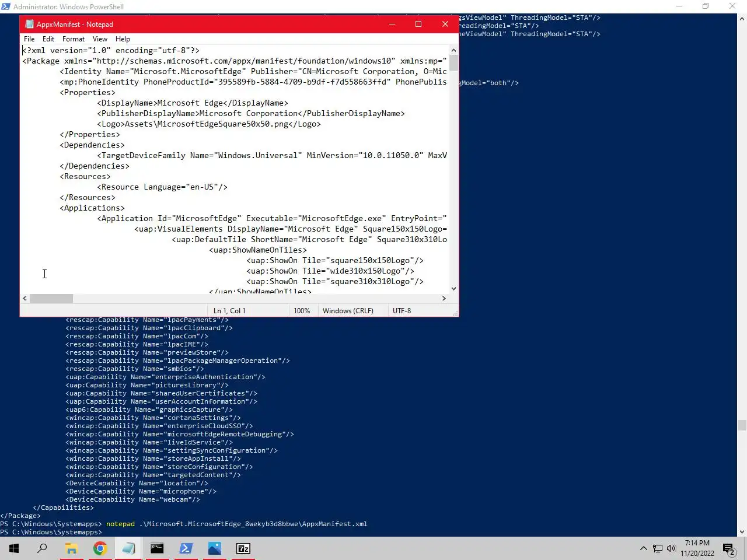This screenshot has width=747, height=560.
Task: Click the network tray icon
Action: (658, 548)
